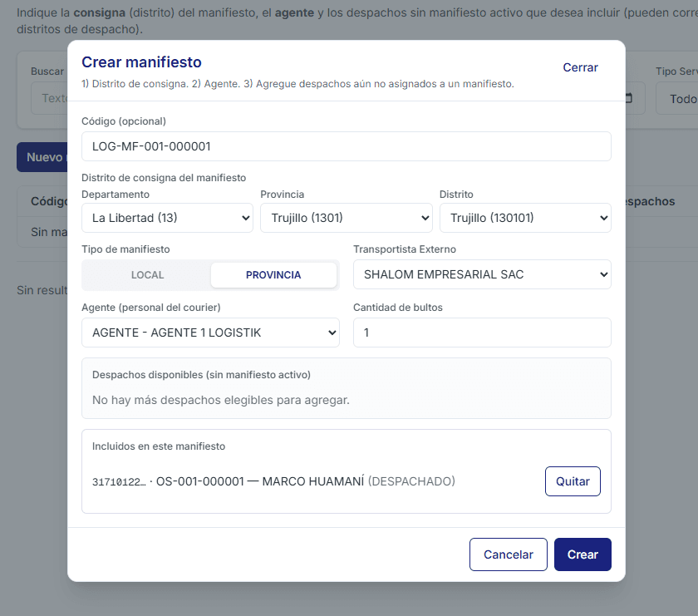This screenshot has width=698, height=616.
Task: Expand the Provincia dropdown showing Trujillo (1301)
Action: (x=346, y=218)
